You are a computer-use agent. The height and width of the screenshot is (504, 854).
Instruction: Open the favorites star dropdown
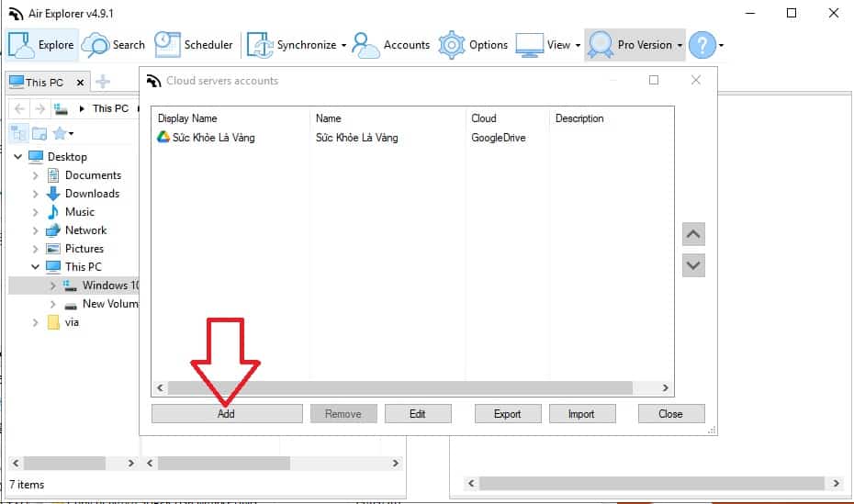pos(62,133)
